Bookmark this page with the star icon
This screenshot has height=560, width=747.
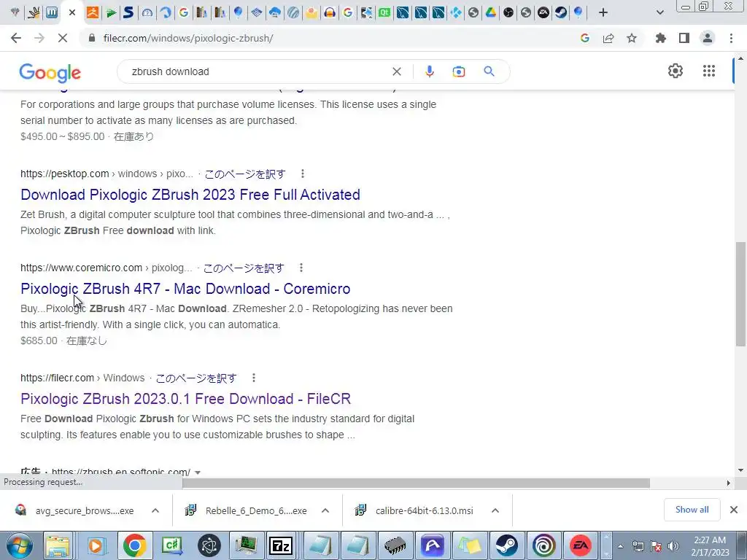[x=632, y=38]
